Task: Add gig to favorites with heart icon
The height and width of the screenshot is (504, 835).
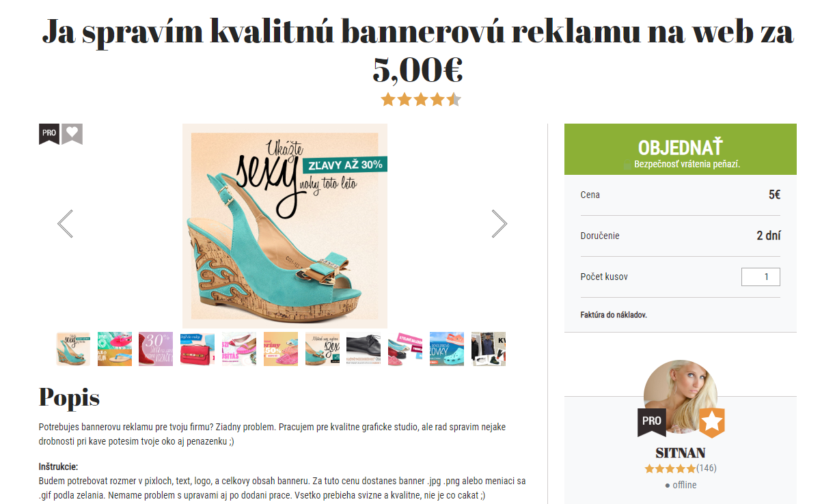Action: 72,134
